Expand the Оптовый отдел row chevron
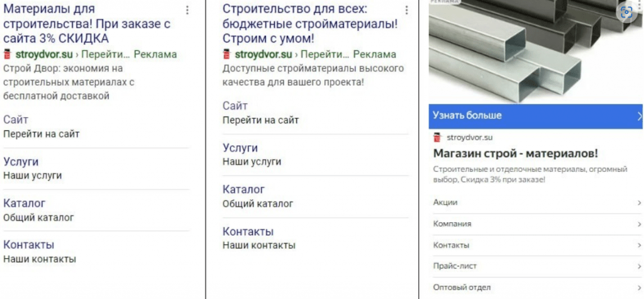 click(x=640, y=288)
